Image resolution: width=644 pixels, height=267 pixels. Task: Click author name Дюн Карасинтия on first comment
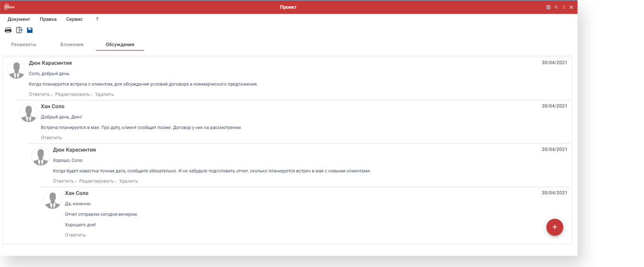click(x=50, y=63)
